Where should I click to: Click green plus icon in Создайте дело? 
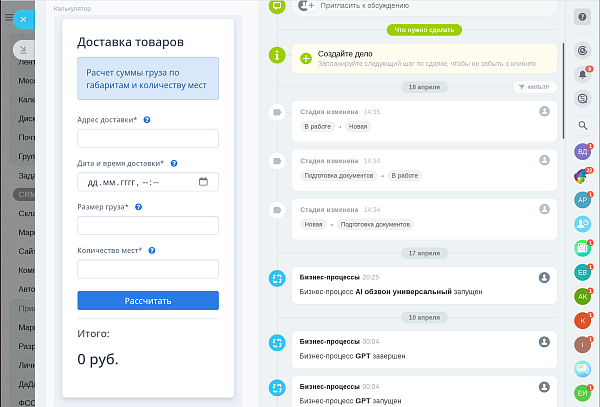306,59
